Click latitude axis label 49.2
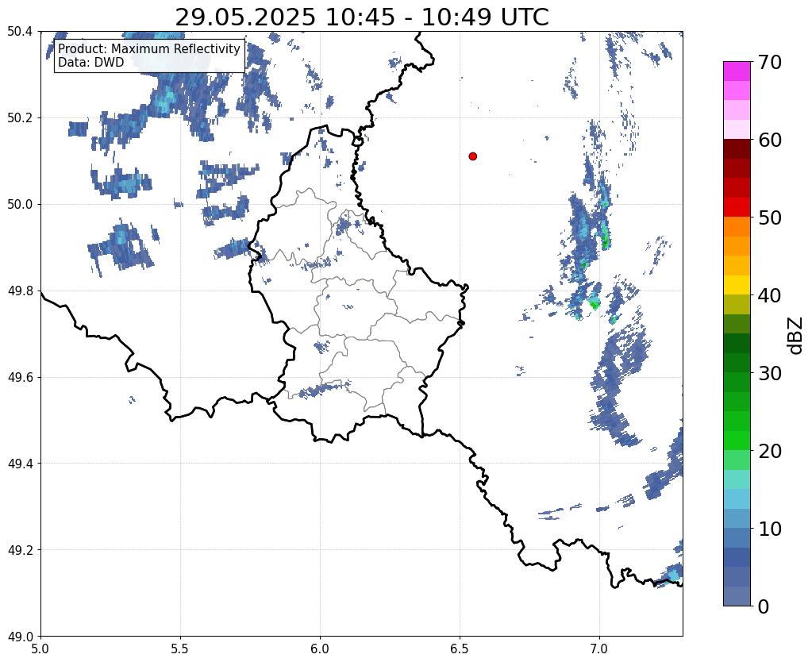 click(x=20, y=550)
